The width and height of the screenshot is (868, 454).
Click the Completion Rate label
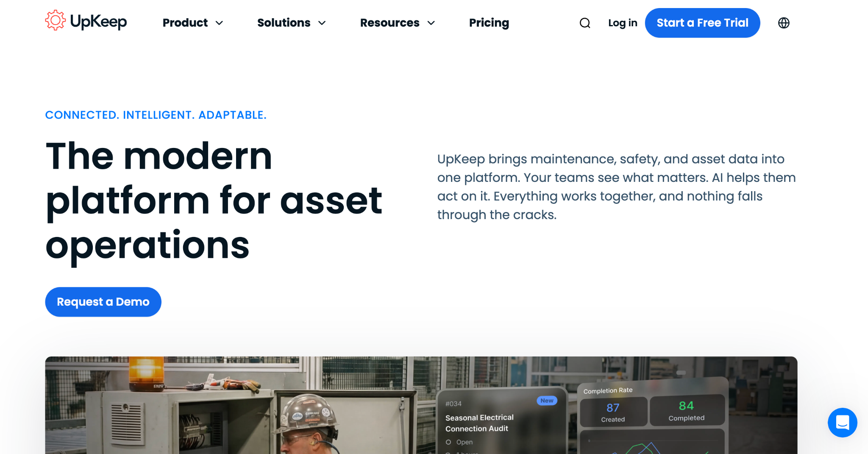608,390
